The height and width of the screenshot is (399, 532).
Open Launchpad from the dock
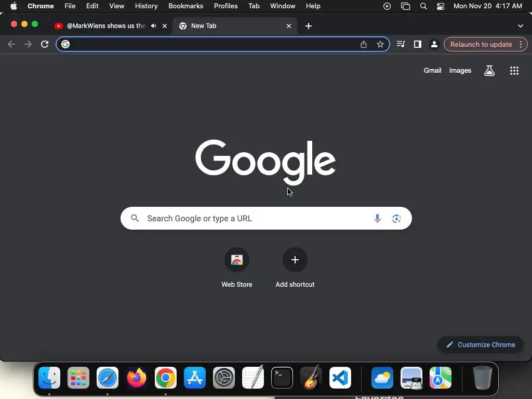pos(78,378)
